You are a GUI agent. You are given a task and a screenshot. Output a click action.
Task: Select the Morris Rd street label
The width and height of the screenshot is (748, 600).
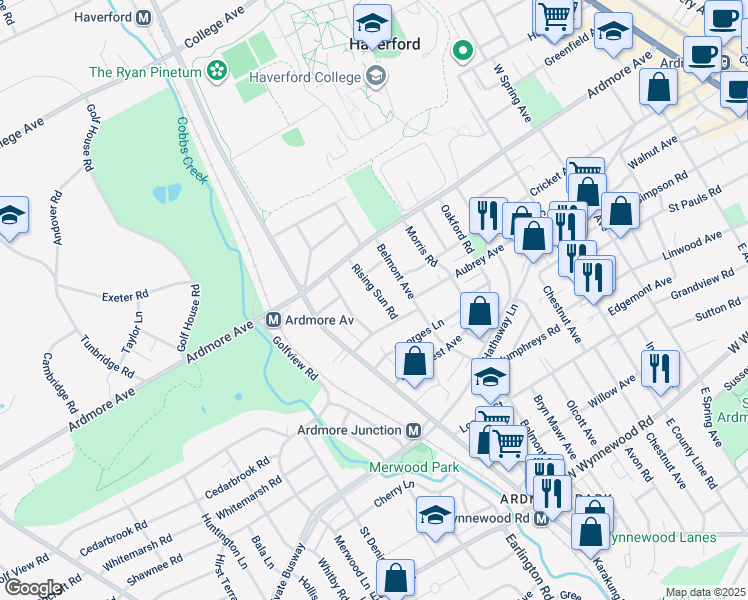421,246
